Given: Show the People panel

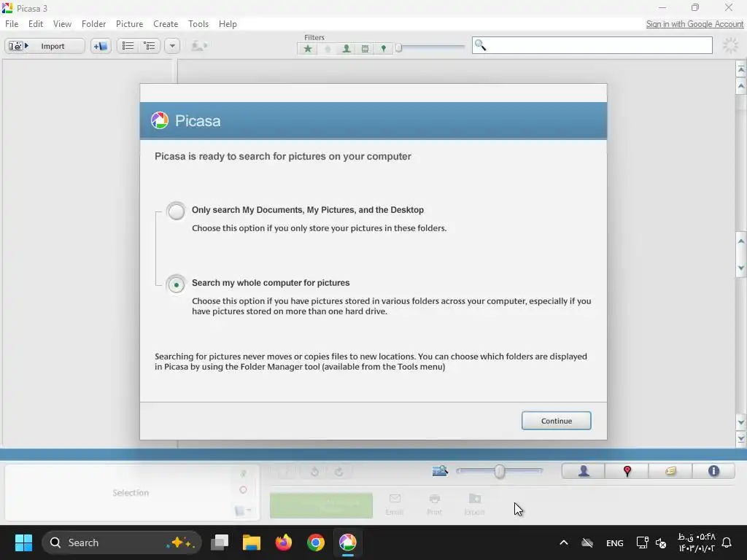Looking at the screenshot, I should point(584,471).
